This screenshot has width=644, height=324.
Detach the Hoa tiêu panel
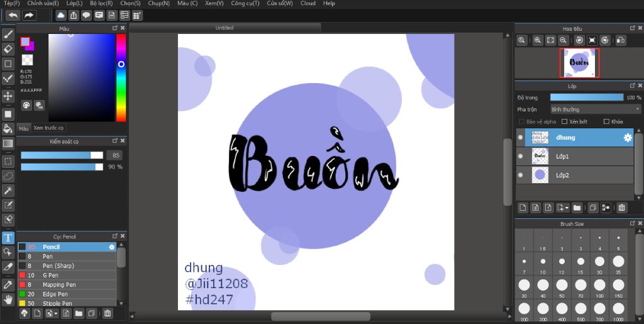tap(633, 28)
